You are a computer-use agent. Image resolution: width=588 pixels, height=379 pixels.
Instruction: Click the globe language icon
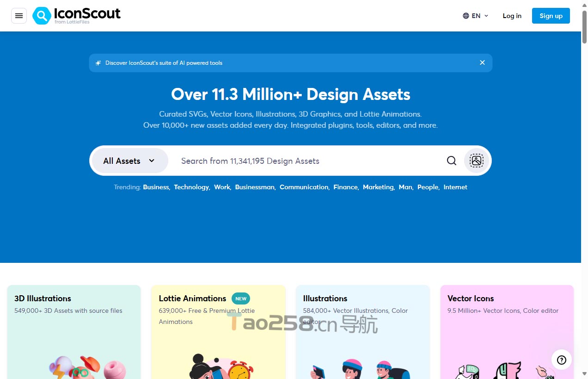coord(466,16)
